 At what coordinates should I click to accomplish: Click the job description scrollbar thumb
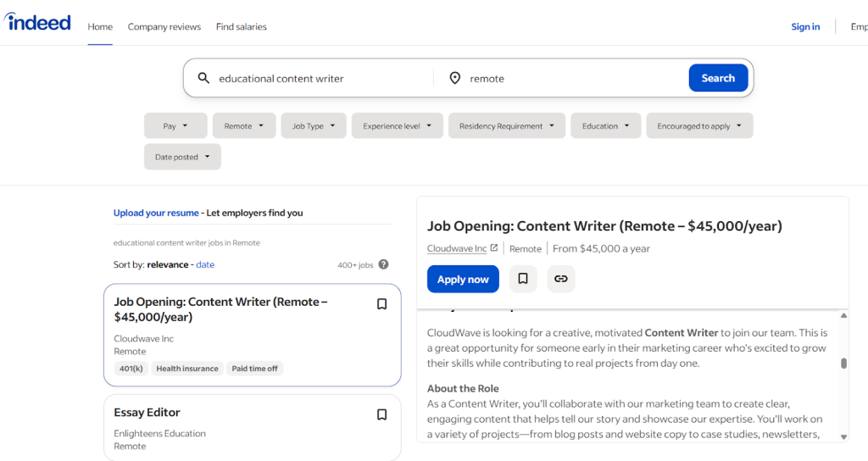click(x=843, y=364)
